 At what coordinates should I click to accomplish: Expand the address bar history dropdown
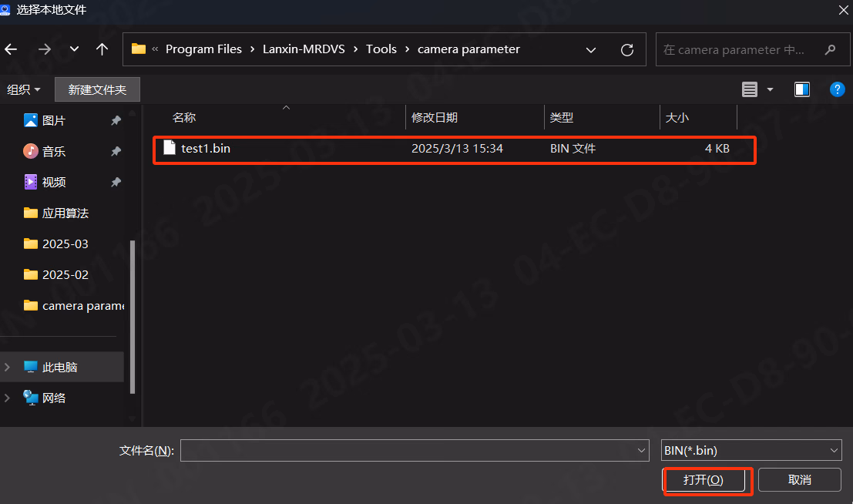pyautogui.click(x=591, y=50)
